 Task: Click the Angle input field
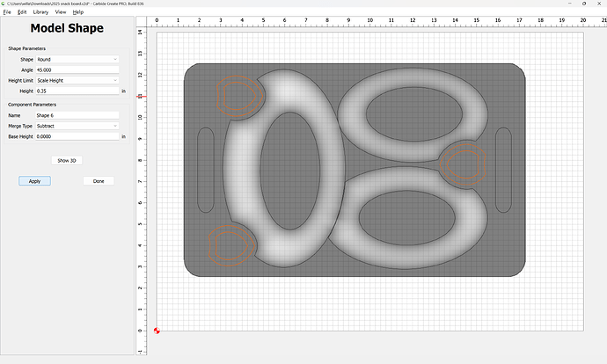point(77,69)
